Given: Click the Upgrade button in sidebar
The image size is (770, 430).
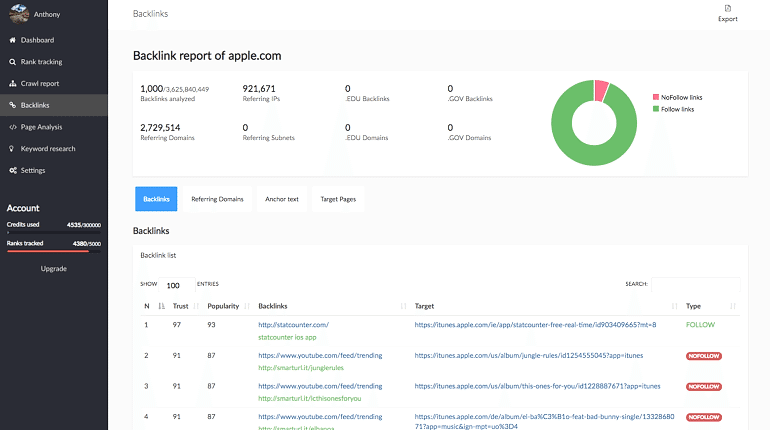Looking at the screenshot, I should [x=54, y=268].
